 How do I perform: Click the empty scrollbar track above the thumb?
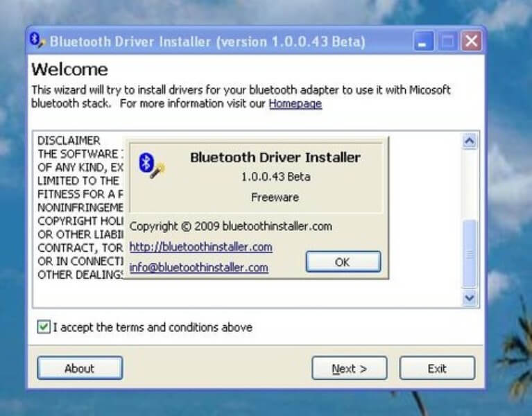[470, 184]
